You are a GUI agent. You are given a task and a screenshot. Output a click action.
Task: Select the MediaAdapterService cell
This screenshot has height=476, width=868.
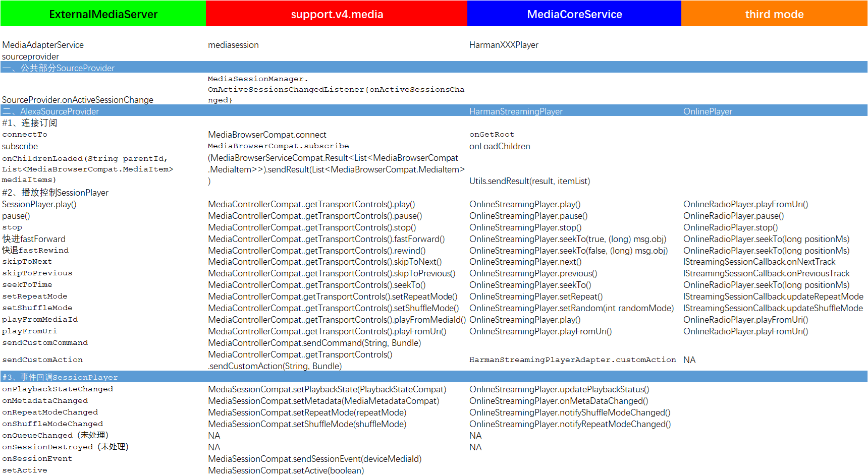pyautogui.click(x=43, y=45)
